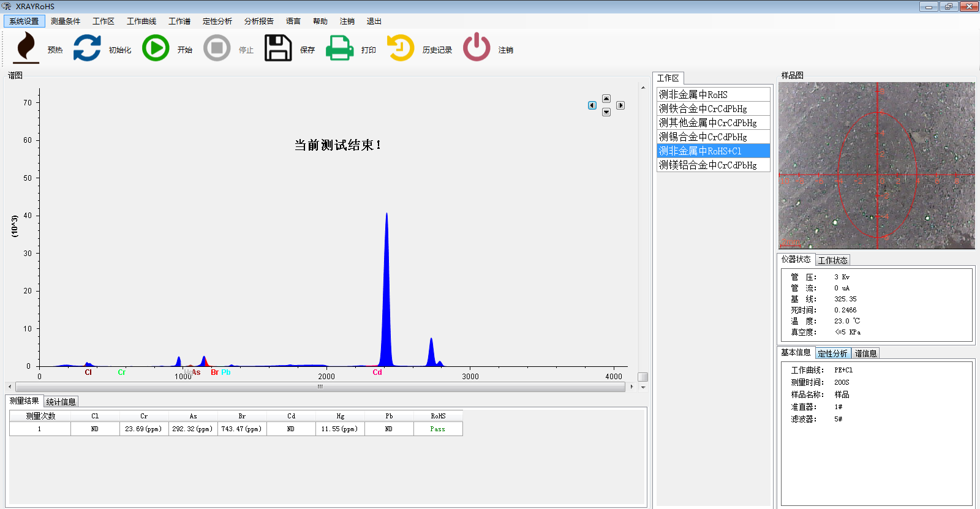
Task: Click the 注销 menu item
Action: point(347,21)
